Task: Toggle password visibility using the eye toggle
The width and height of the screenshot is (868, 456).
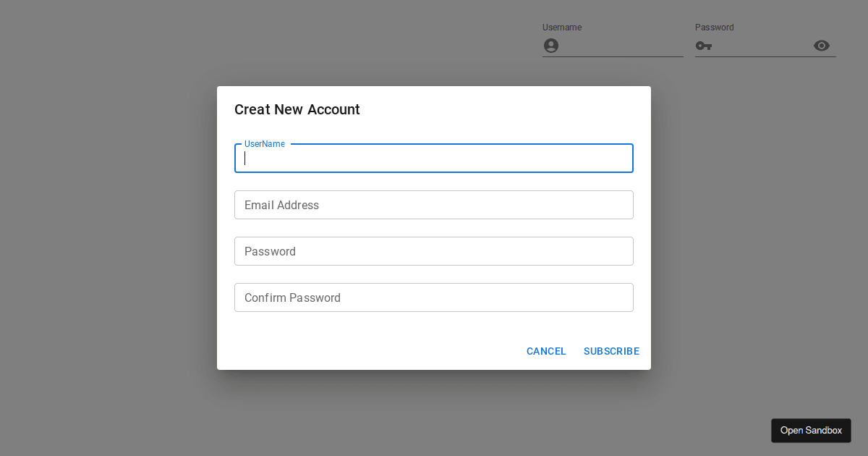Action: coord(822,46)
